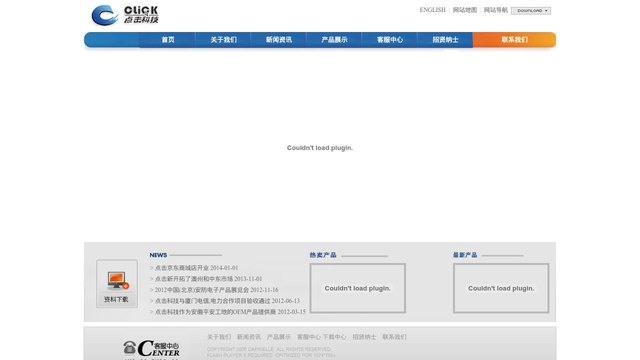This screenshot has height=360, width=640.
Task: Open 关于我们 in the navigation bar
Action: [x=223, y=40]
